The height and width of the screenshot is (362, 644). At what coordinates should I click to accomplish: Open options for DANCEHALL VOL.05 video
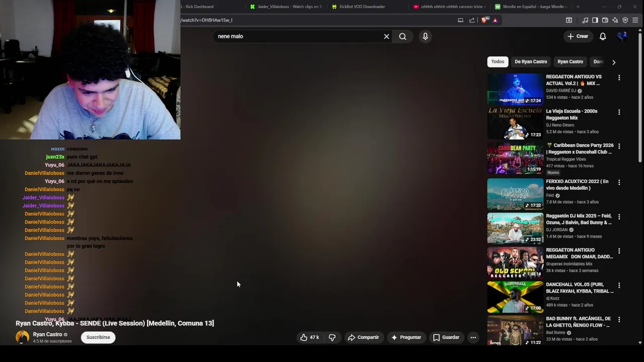click(619, 286)
